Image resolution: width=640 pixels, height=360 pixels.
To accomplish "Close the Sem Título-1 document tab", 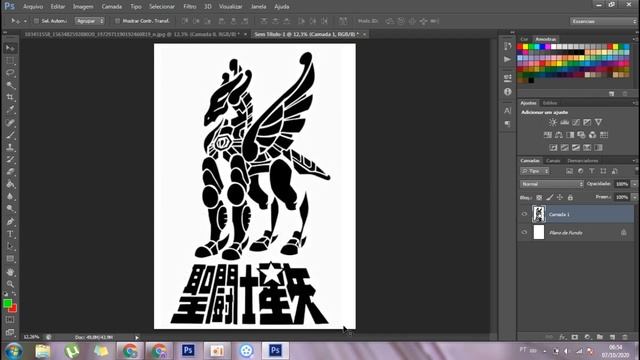I will 364,34.
